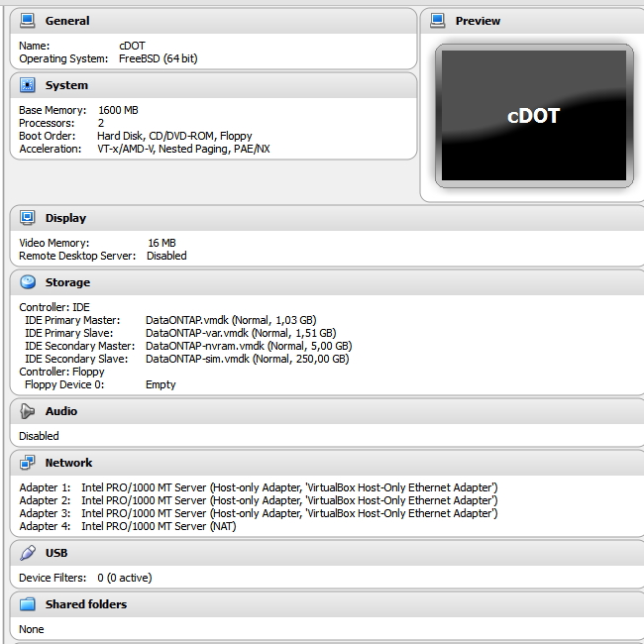Click the Floppy Device 0 Empty entry
This screenshot has width=644, height=644.
click(x=160, y=384)
